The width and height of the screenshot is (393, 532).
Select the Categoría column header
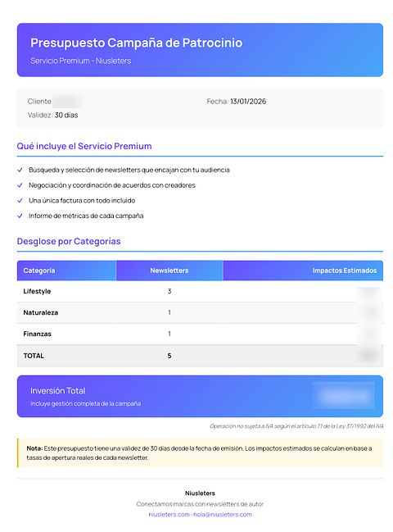point(66,271)
